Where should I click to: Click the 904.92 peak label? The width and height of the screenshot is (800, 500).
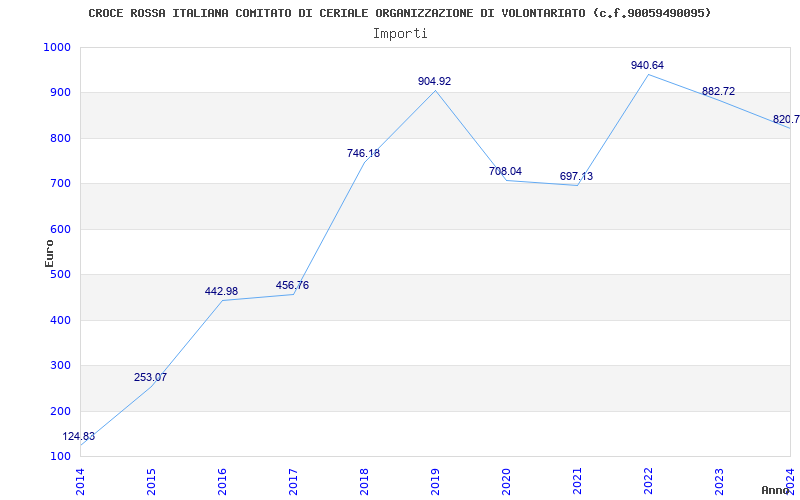coord(434,81)
